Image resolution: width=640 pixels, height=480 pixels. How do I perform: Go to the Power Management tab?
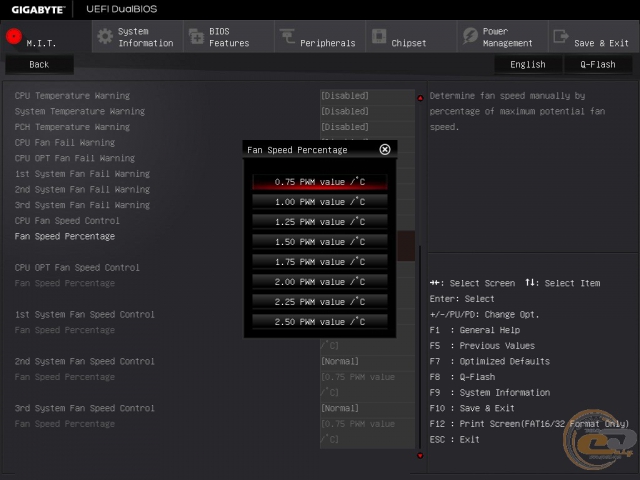503,37
